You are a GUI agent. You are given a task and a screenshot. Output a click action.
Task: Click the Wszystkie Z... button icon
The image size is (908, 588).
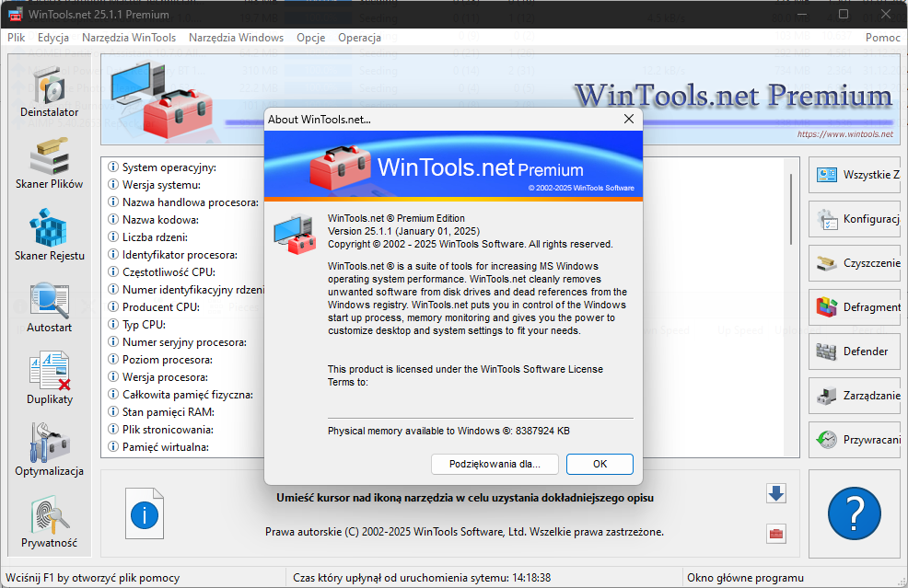click(x=827, y=175)
